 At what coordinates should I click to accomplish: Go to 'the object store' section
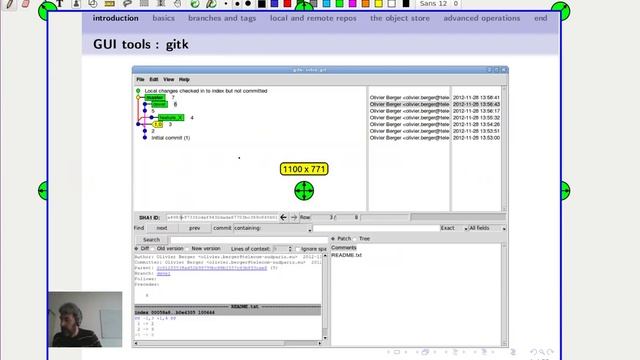(400, 18)
